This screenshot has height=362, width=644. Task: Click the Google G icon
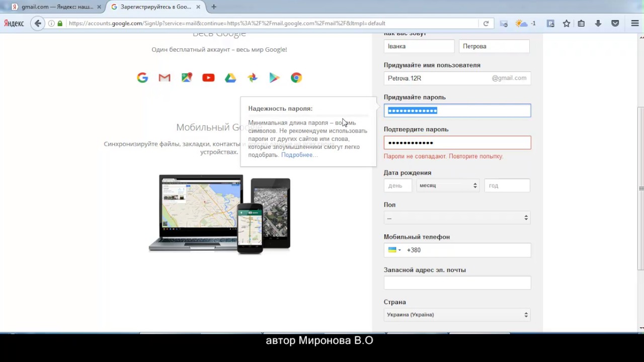tap(142, 77)
